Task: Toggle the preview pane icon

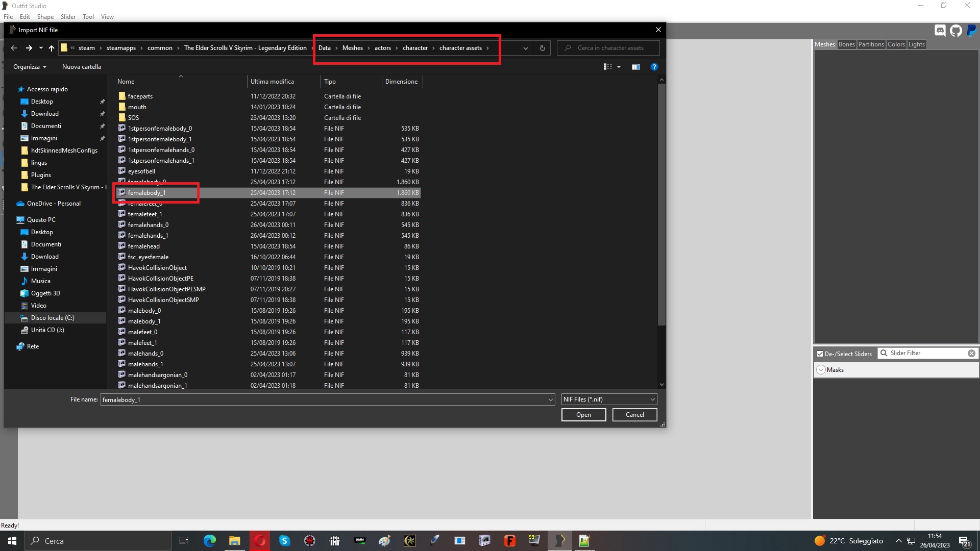Action: pos(635,67)
